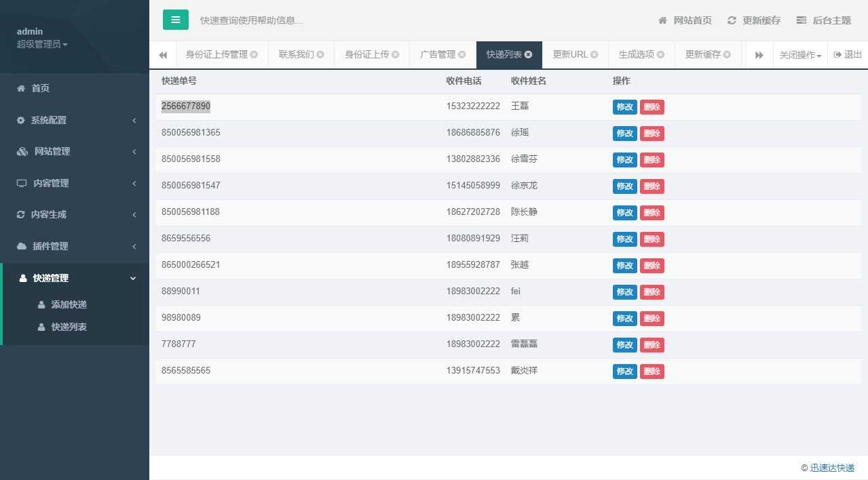This screenshot has width=868, height=480.
Task: Delete the row for order 98980089
Action: pyautogui.click(x=652, y=318)
